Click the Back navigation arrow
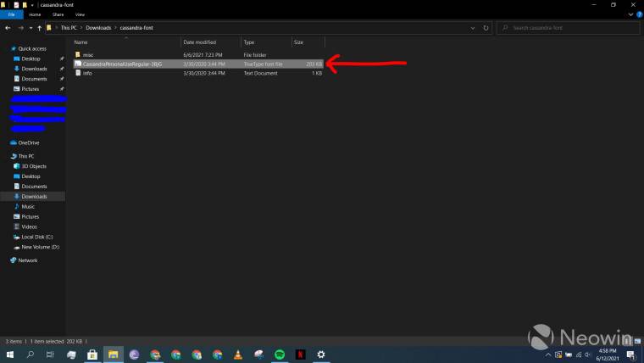This screenshot has height=363, width=644. pyautogui.click(x=8, y=28)
